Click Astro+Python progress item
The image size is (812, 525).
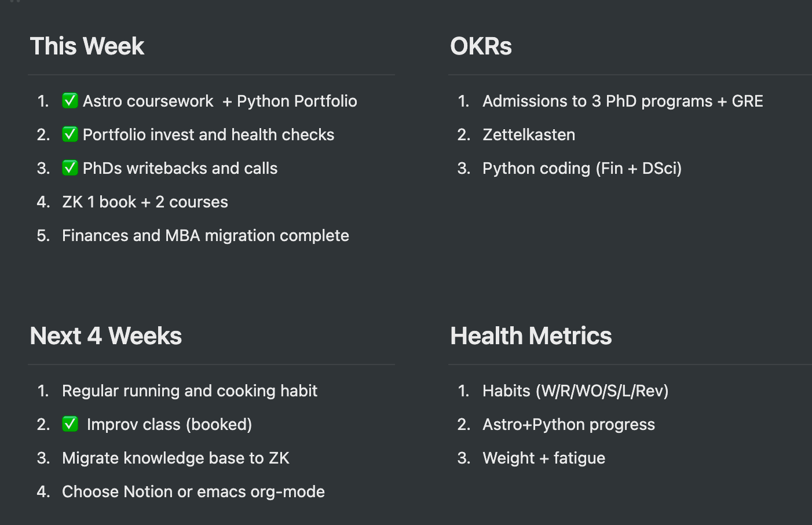click(569, 424)
